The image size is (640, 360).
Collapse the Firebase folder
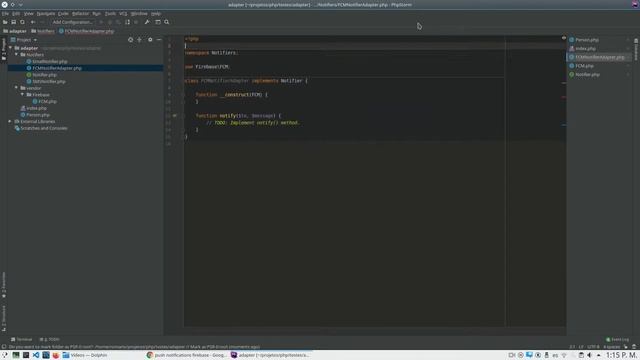[x=22, y=94]
